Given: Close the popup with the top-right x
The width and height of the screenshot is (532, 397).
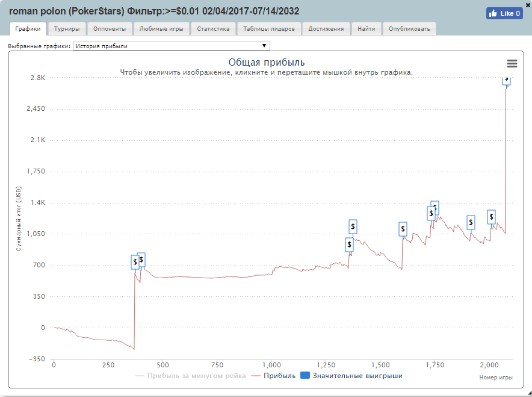Looking at the screenshot, I should pyautogui.click(x=529, y=4).
